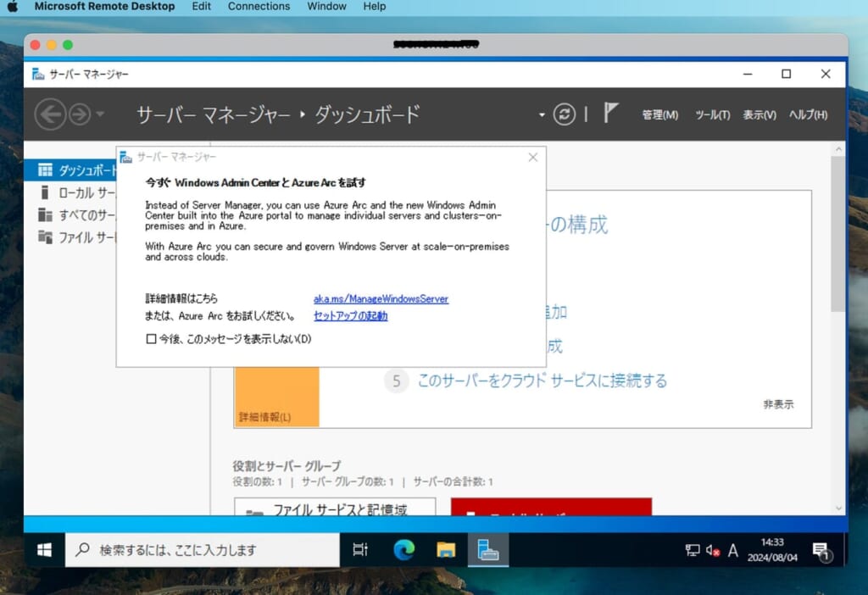Follow the aka.ms/ManageWindowsServer link
Screen dimensions: 868x595
click(381, 298)
